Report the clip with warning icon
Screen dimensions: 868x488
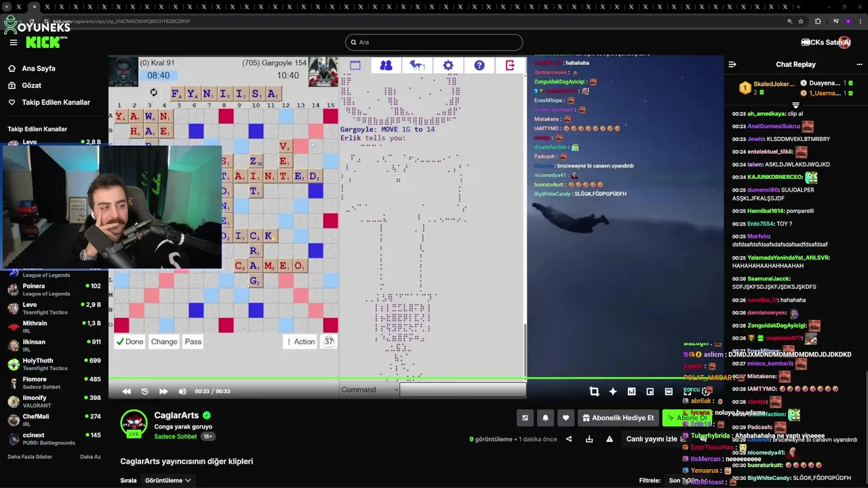point(610,439)
